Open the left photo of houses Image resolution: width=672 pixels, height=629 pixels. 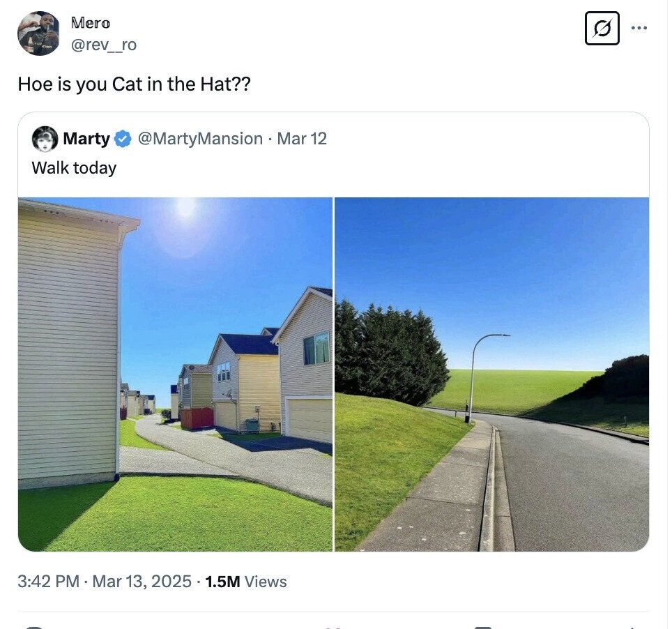(175, 374)
